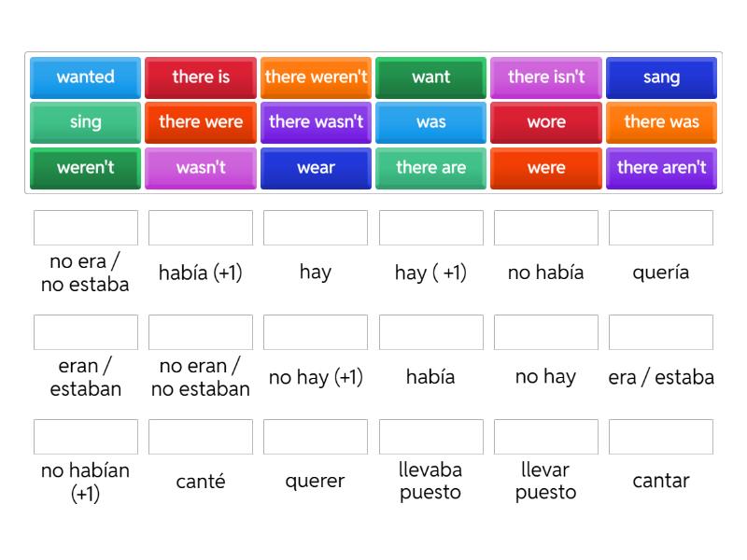Screen dimensions: 747x560
Task: Select the dark green 'weren't' tile
Action: pos(85,168)
